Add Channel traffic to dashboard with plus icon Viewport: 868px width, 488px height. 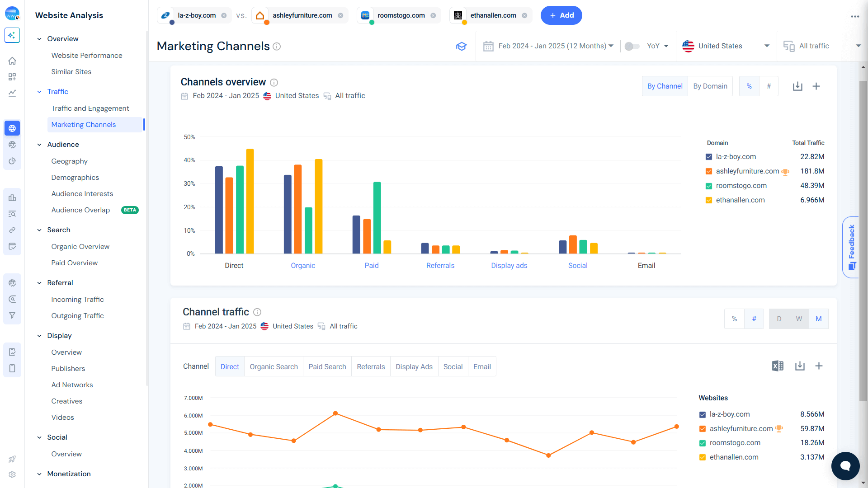819,366
